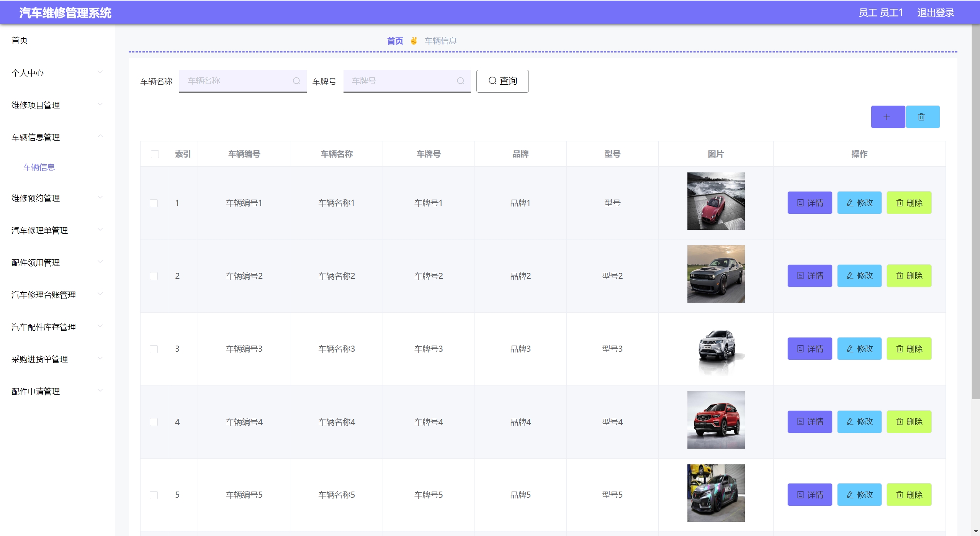The height and width of the screenshot is (536, 980).
Task: Click cell 品牌4
Action: pyautogui.click(x=520, y=422)
